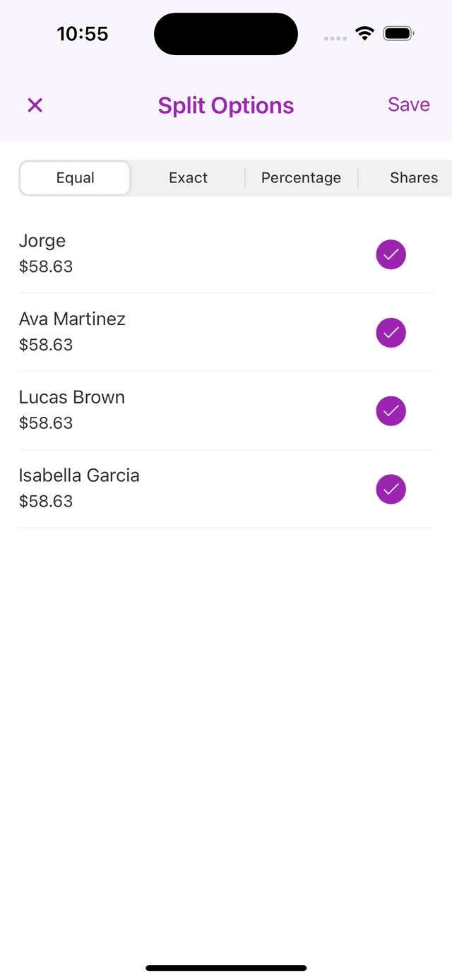Select the Equal split tab
Screen dimensions: 452x980
pos(76,178)
